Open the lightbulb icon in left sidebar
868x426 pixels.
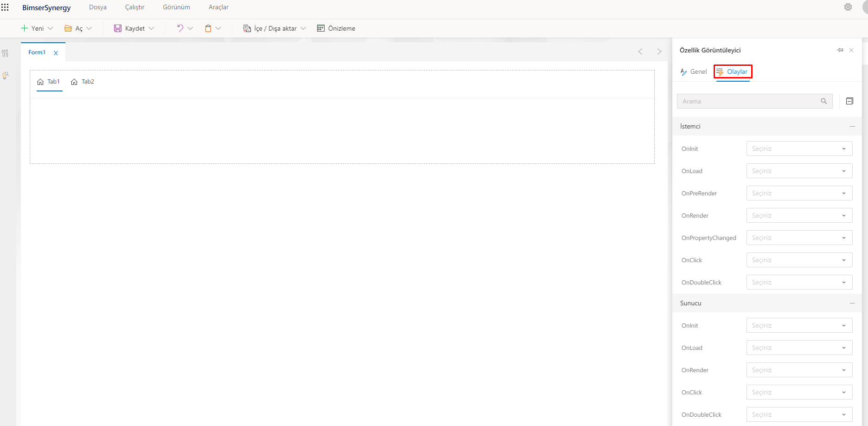click(5, 75)
